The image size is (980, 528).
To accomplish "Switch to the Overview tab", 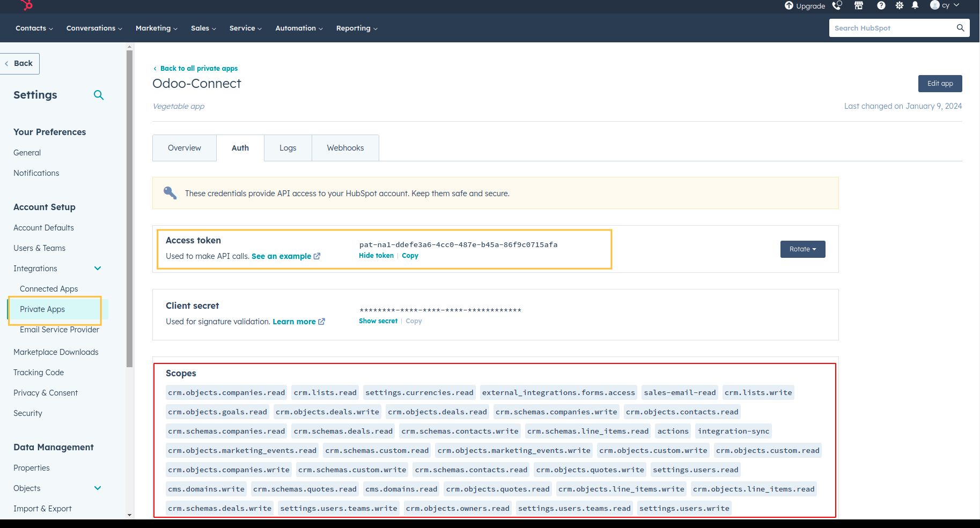I will [185, 148].
